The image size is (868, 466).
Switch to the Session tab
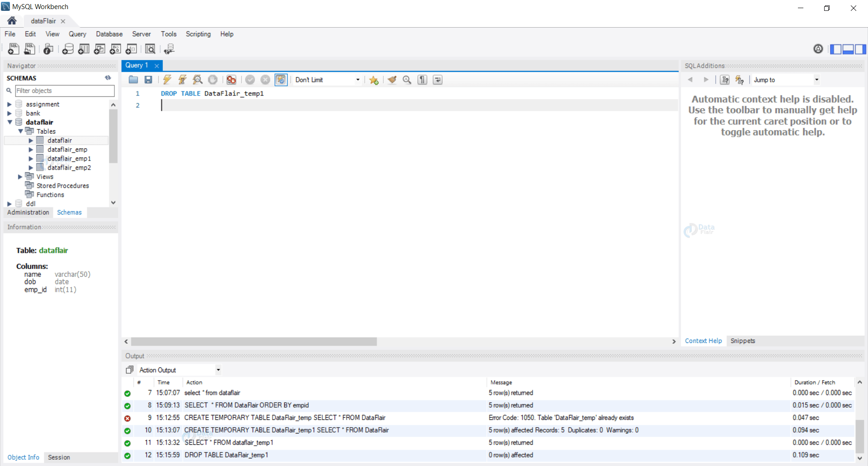pos(59,457)
